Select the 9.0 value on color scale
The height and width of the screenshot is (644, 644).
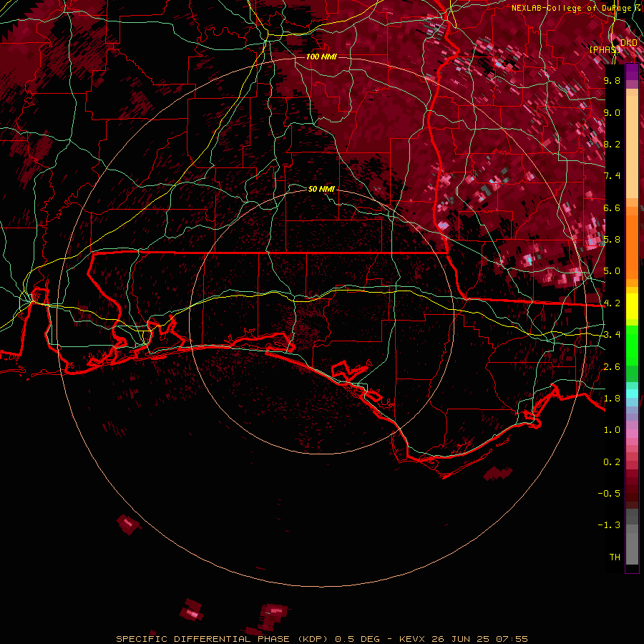click(612, 112)
